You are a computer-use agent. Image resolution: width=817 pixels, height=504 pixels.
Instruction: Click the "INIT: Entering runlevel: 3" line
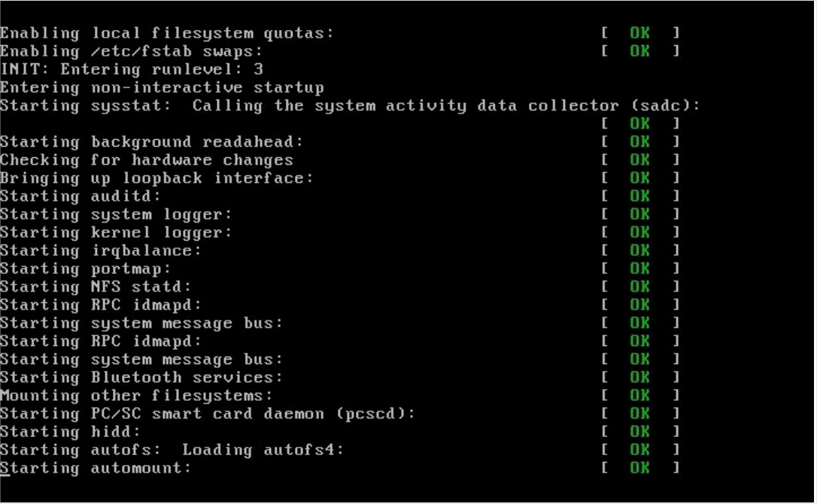(131, 69)
